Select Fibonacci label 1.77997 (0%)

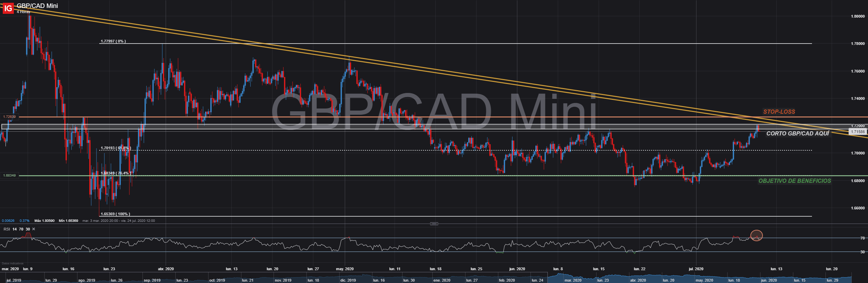[113, 41]
